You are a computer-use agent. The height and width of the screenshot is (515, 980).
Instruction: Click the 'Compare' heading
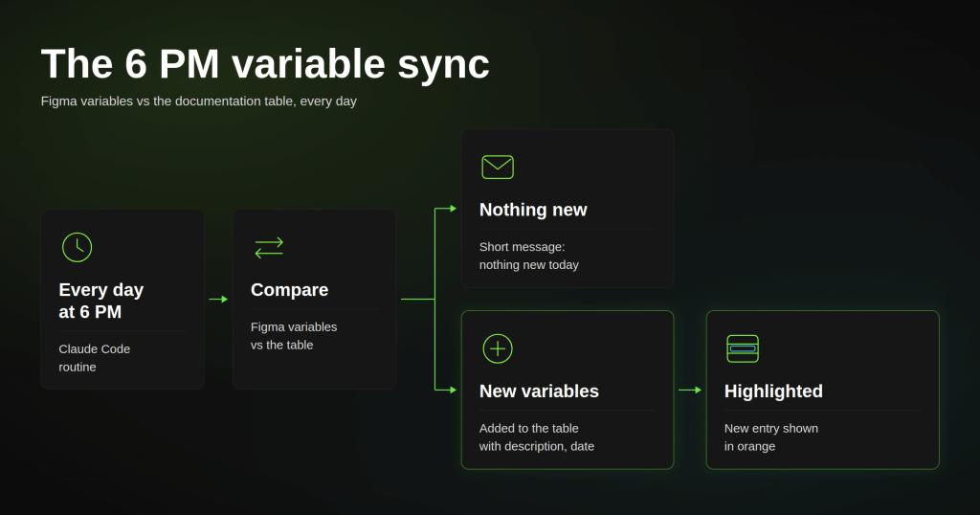(289, 290)
